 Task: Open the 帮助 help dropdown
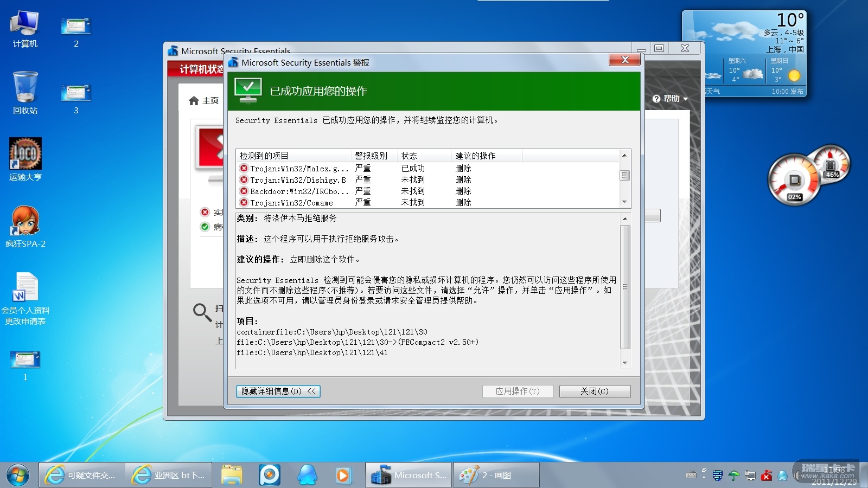(x=671, y=99)
